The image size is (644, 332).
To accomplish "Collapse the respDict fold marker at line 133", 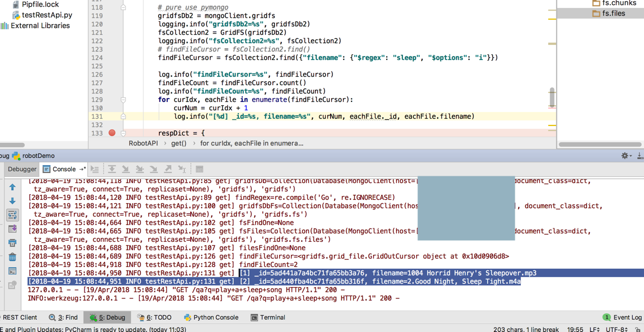I will click(123, 133).
